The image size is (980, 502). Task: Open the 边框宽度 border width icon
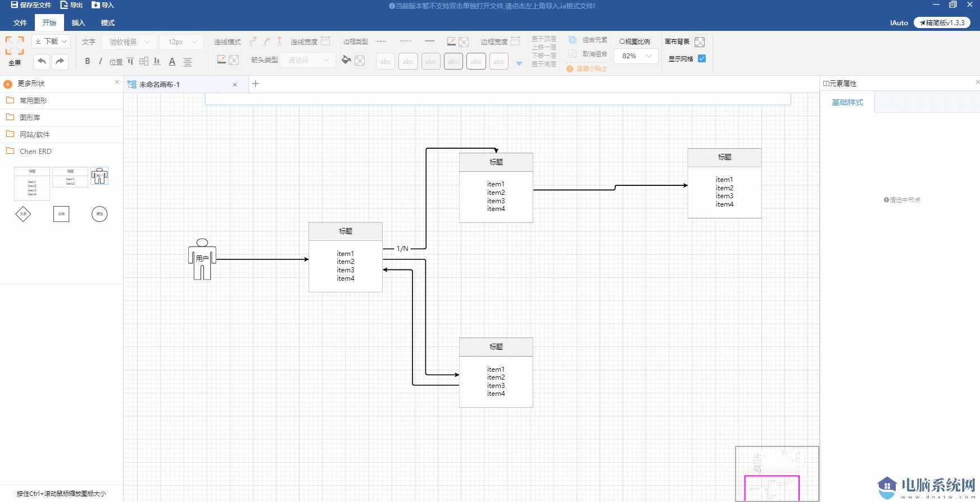[515, 41]
